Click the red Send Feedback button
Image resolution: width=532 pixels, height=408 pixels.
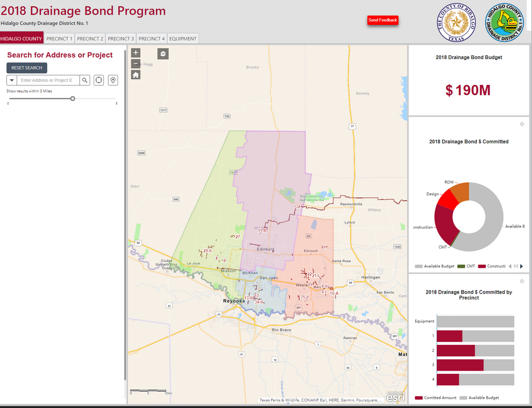pos(382,20)
